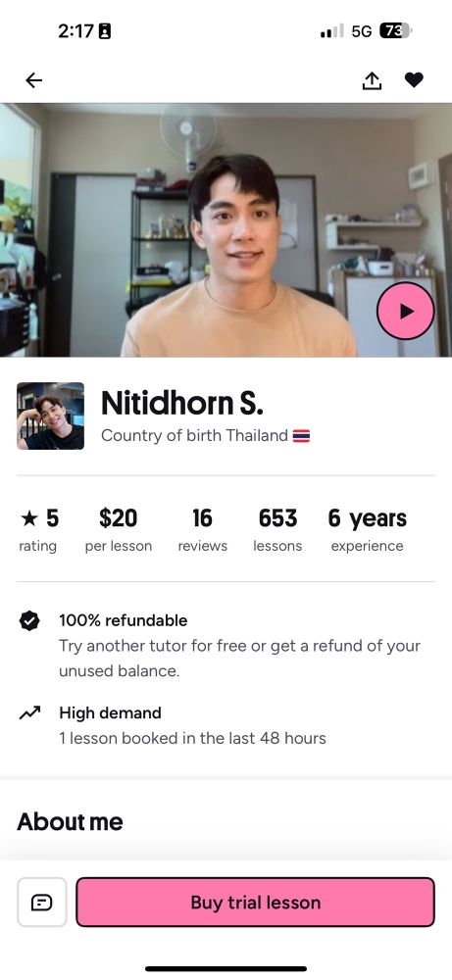The width and height of the screenshot is (452, 980).
Task: Select the tutor name Nitidhorn S.
Action: (182, 403)
